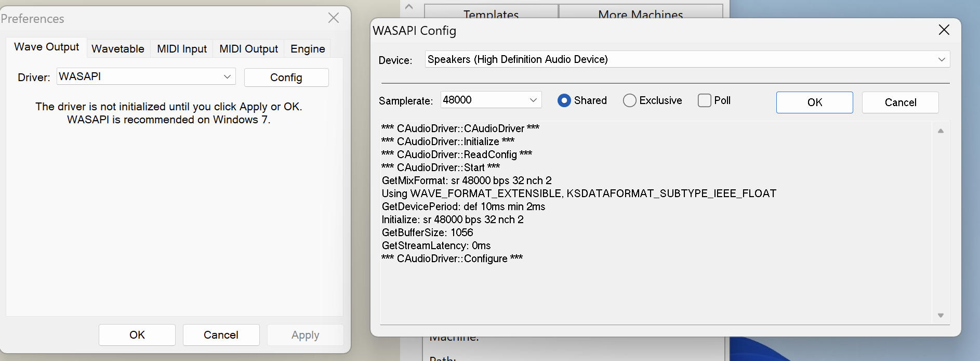This screenshot has width=980, height=361.
Task: Click the scroll-up arrow in the log area
Action: tap(941, 131)
